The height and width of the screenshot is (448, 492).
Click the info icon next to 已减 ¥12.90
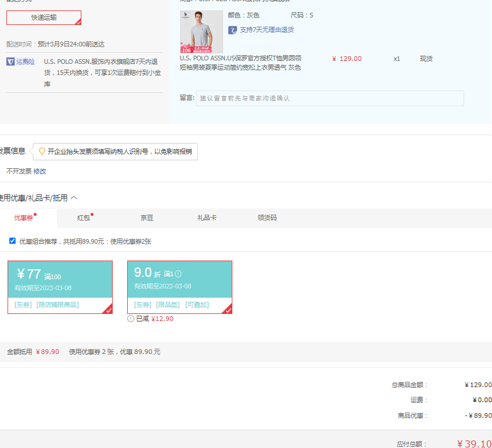[x=131, y=319]
